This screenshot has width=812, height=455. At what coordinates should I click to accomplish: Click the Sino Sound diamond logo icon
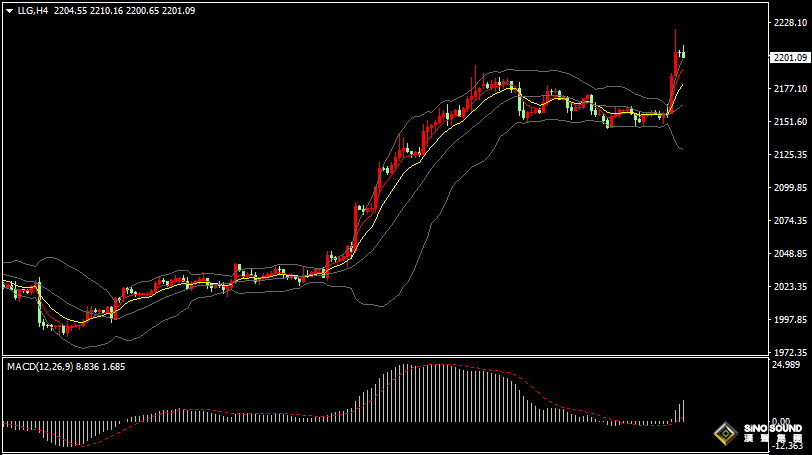(x=723, y=434)
